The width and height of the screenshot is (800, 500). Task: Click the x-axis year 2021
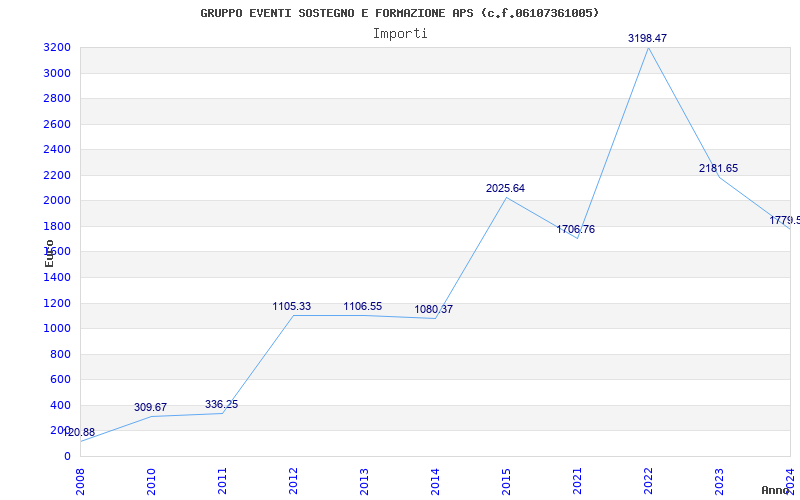click(577, 482)
